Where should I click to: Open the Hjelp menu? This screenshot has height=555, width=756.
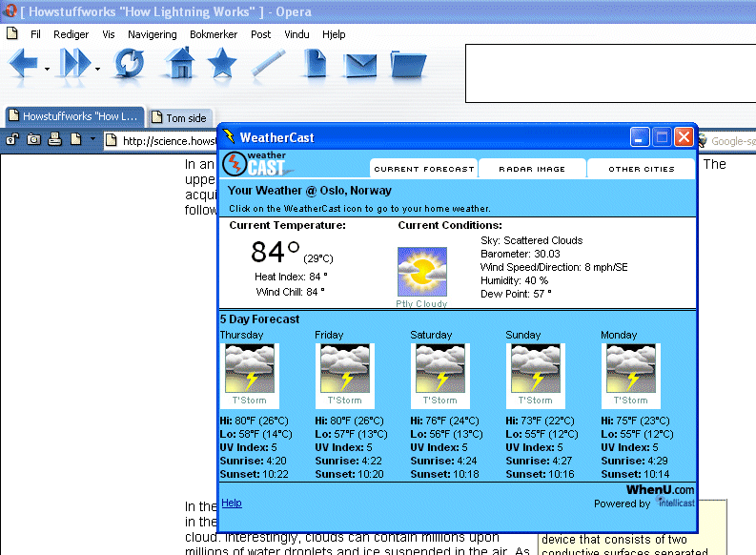[x=334, y=34]
